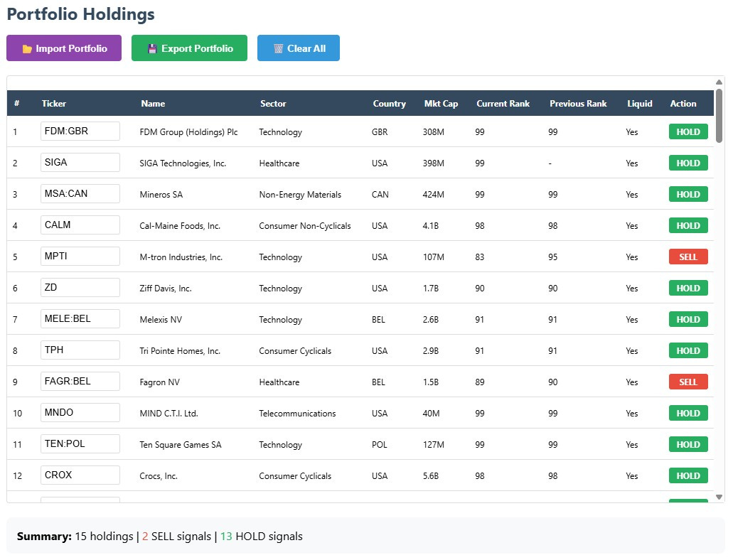Click the Action column header

click(683, 104)
